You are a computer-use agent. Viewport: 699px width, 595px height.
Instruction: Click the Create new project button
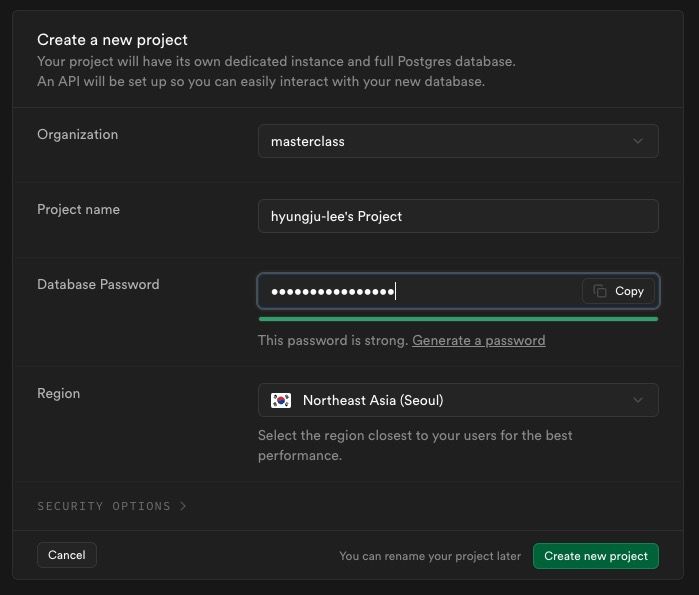[x=596, y=556]
